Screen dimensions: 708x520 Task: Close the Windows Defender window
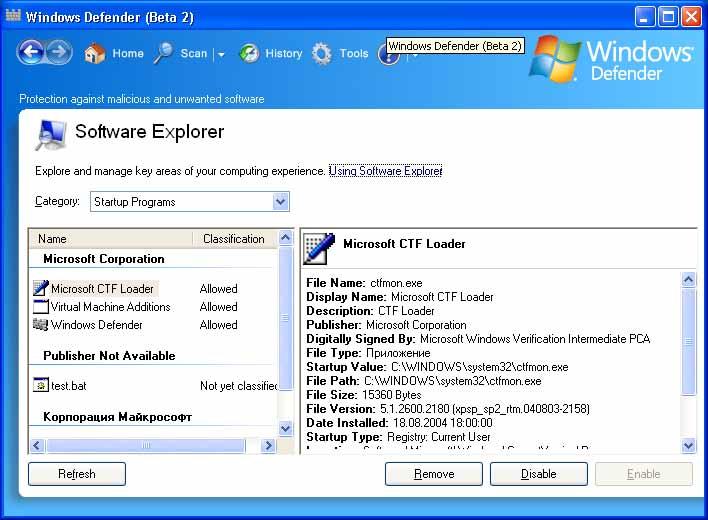[x=691, y=17]
